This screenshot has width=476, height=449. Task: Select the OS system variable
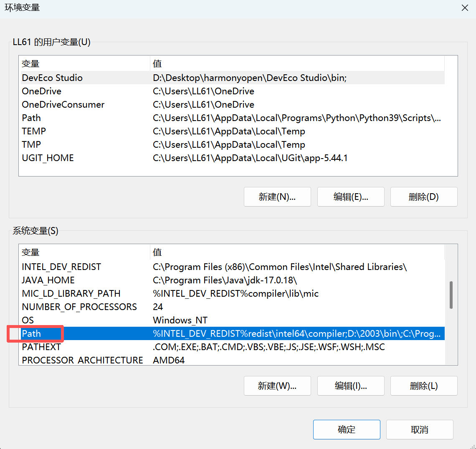(x=233, y=320)
